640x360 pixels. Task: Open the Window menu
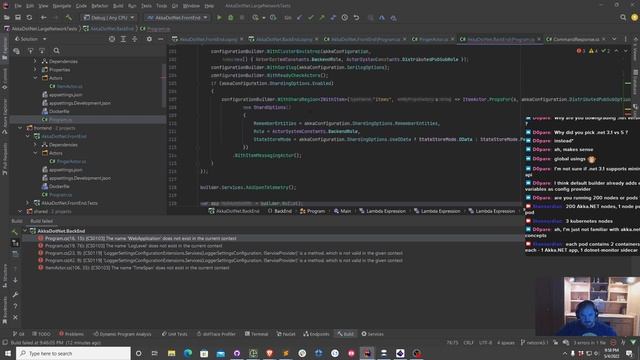pyautogui.click(x=191, y=6)
